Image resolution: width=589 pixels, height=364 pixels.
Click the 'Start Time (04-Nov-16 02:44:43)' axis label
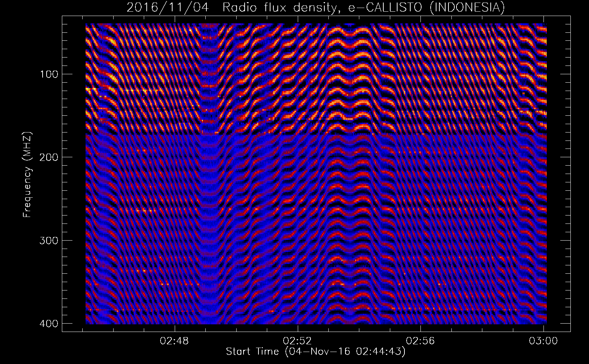[x=316, y=352]
